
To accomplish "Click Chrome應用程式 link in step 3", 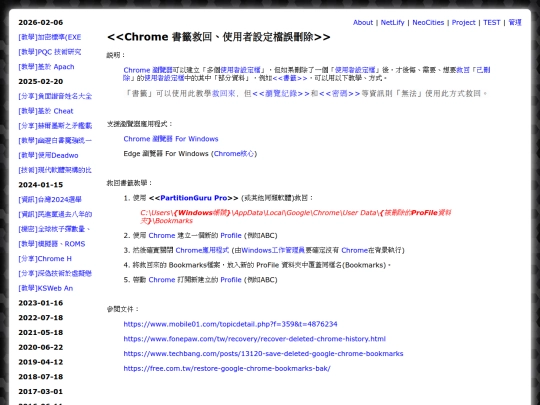I will point(202,250).
